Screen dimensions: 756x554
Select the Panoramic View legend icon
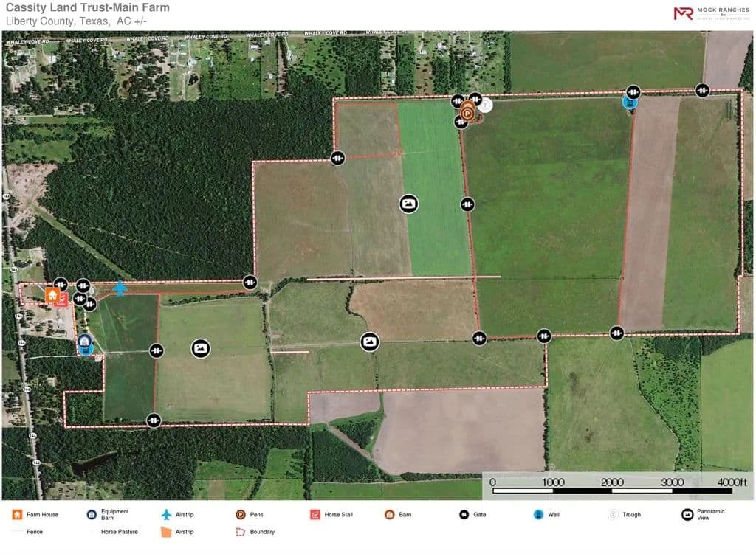coord(687,515)
